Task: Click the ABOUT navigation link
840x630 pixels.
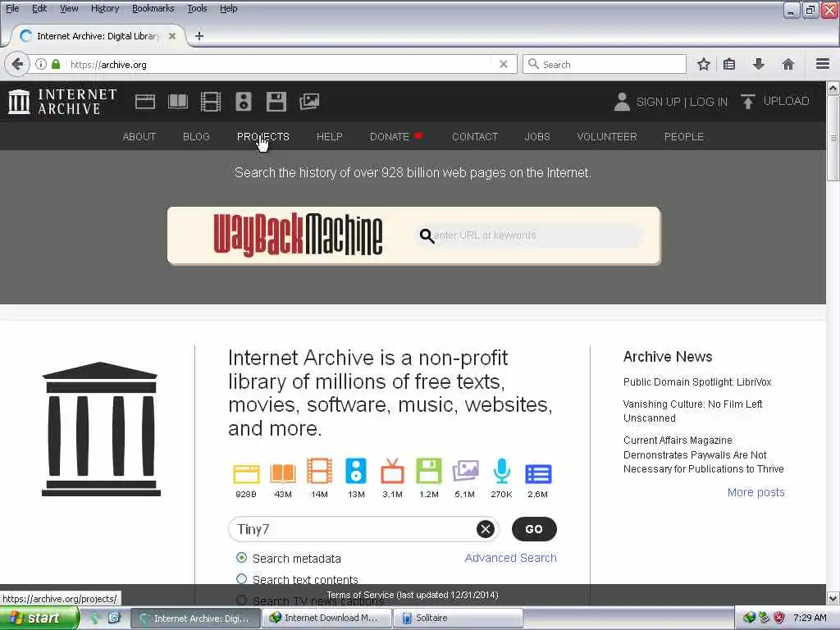Action: tap(139, 137)
